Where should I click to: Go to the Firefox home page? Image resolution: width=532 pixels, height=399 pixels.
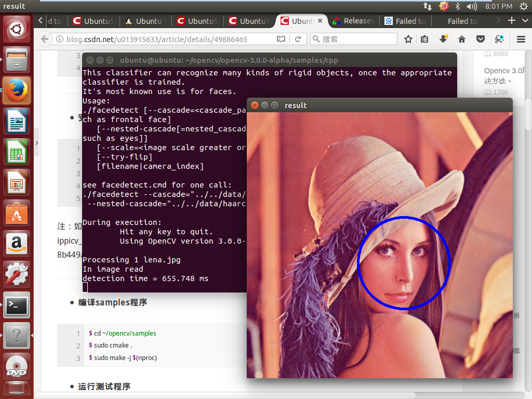(x=462, y=39)
